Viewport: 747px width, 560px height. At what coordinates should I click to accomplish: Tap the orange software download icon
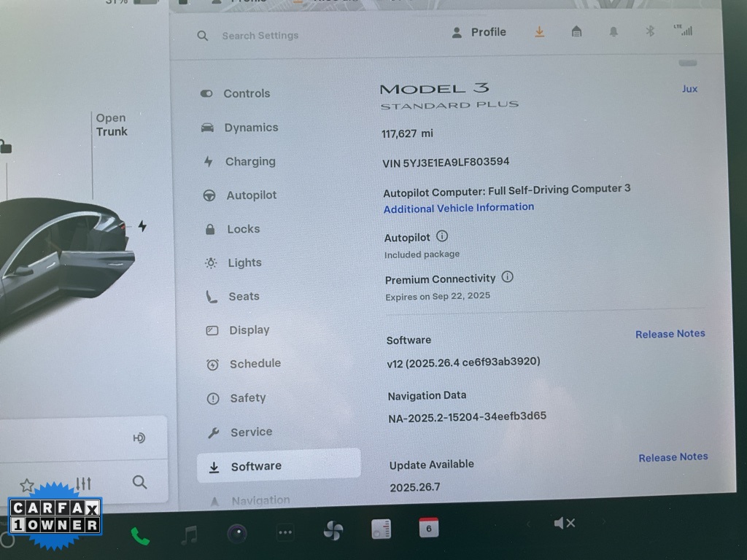point(540,32)
